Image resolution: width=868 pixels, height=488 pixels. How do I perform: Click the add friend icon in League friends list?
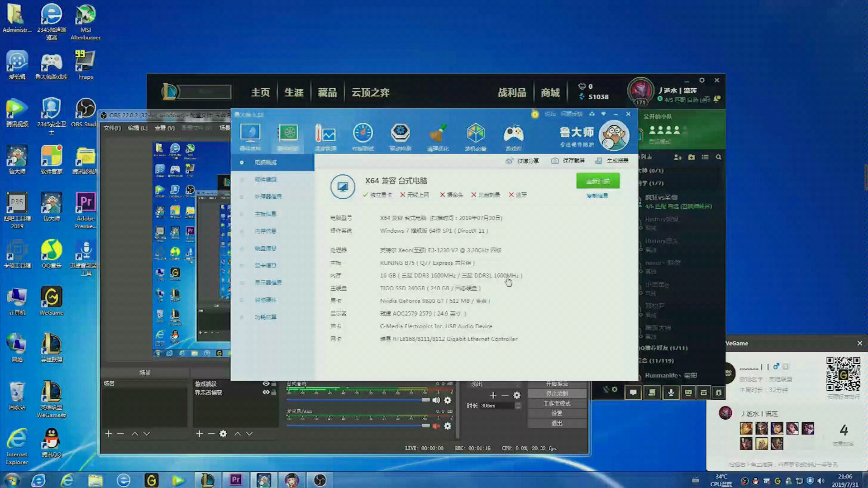click(678, 157)
